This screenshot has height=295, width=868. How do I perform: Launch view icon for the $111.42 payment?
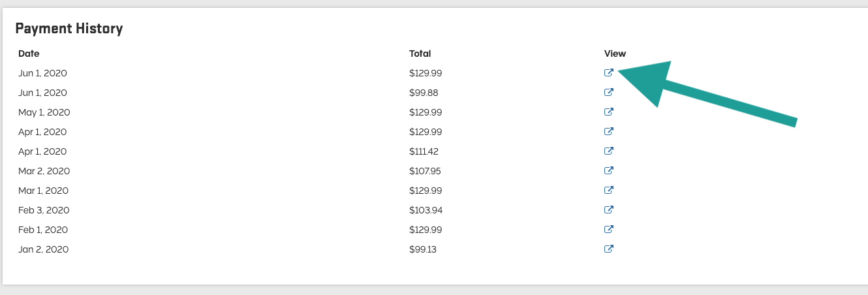point(608,151)
